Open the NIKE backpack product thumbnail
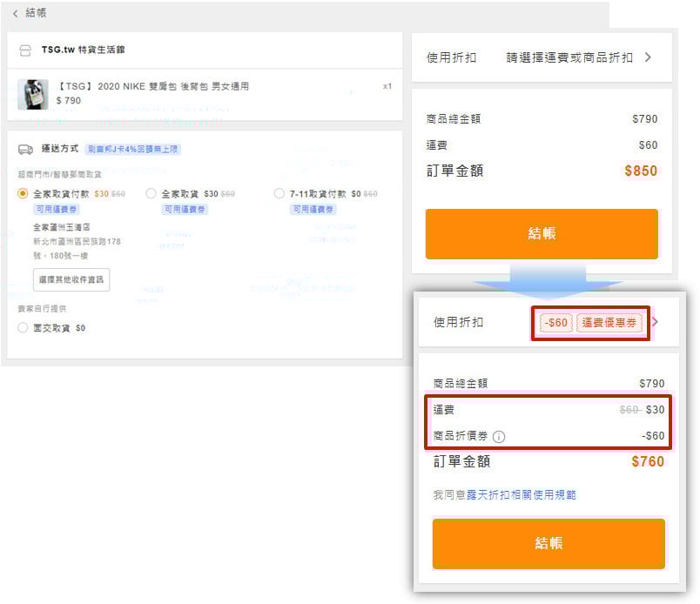Image resolution: width=700 pixels, height=604 pixels. (33, 94)
